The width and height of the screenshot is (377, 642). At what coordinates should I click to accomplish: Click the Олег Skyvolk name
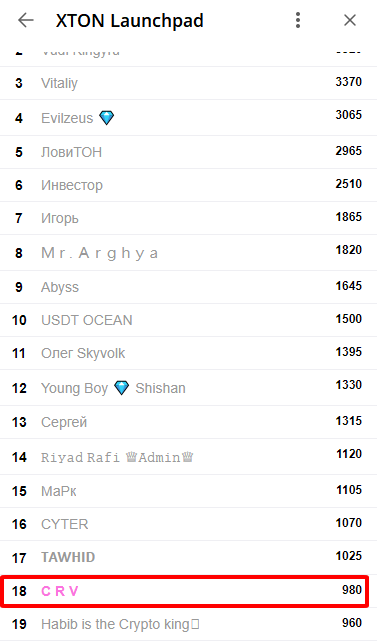coord(83,353)
